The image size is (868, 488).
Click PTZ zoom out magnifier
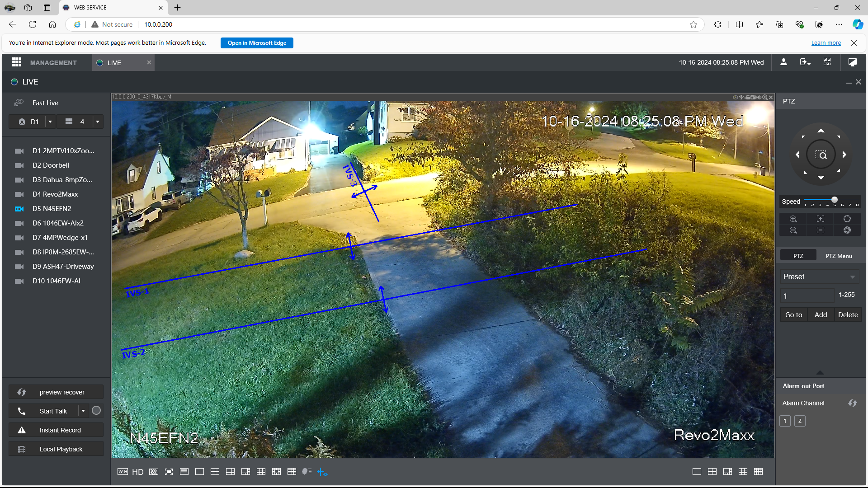point(793,230)
